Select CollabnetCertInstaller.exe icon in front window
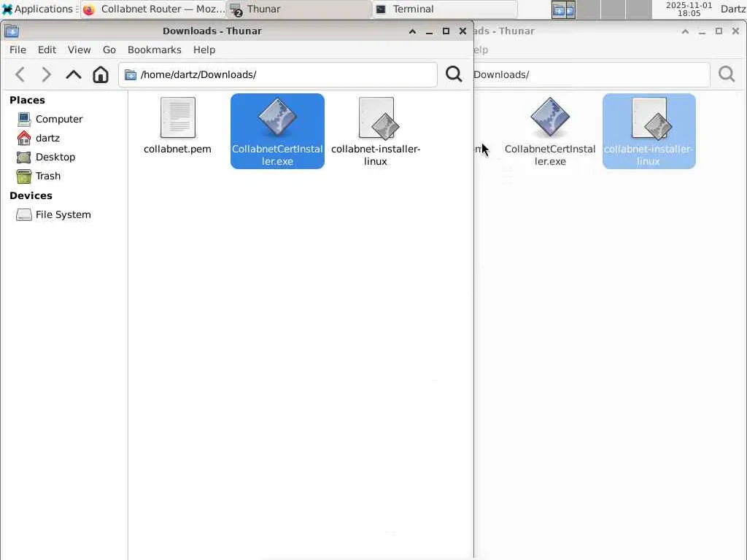This screenshot has height=560, width=747. [277, 117]
